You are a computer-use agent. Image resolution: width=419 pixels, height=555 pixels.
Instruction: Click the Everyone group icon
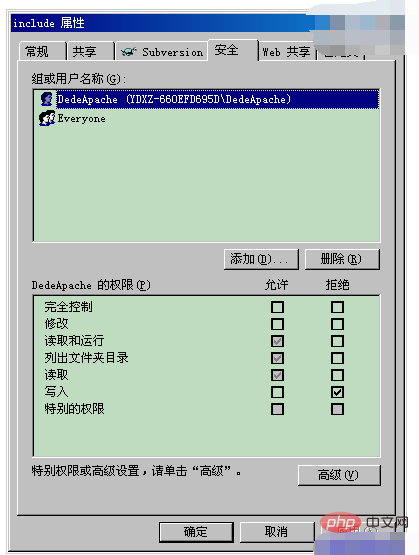[x=47, y=118]
